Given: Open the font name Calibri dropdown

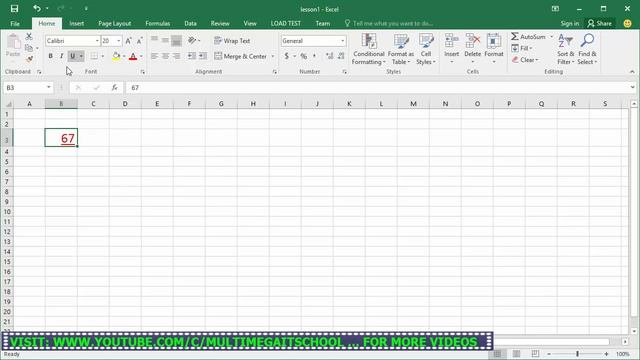Looking at the screenshot, I should [97, 41].
